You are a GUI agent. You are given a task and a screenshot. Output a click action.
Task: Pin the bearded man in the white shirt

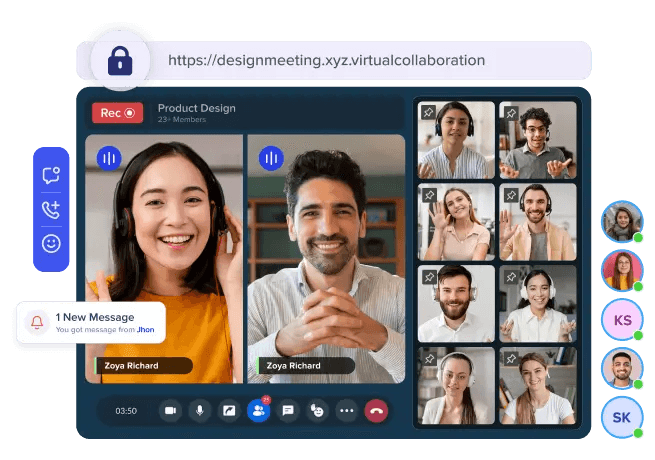[x=428, y=277]
